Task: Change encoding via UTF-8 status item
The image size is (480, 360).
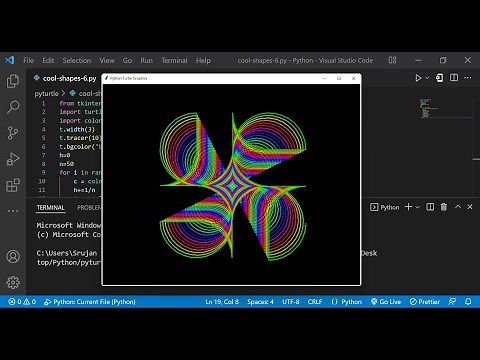Action: point(291,302)
